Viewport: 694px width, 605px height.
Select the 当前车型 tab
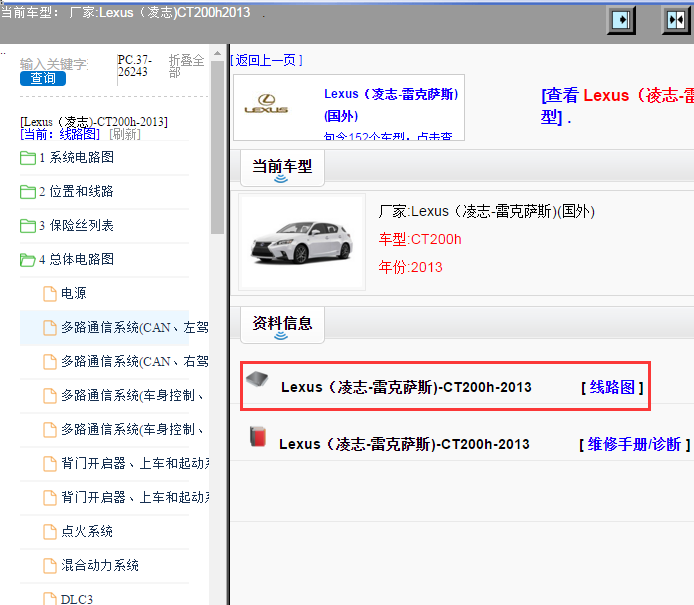(x=282, y=168)
